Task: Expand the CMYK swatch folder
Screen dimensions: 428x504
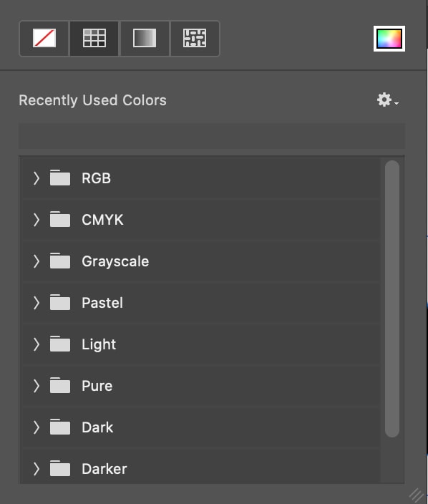Action: point(37,220)
